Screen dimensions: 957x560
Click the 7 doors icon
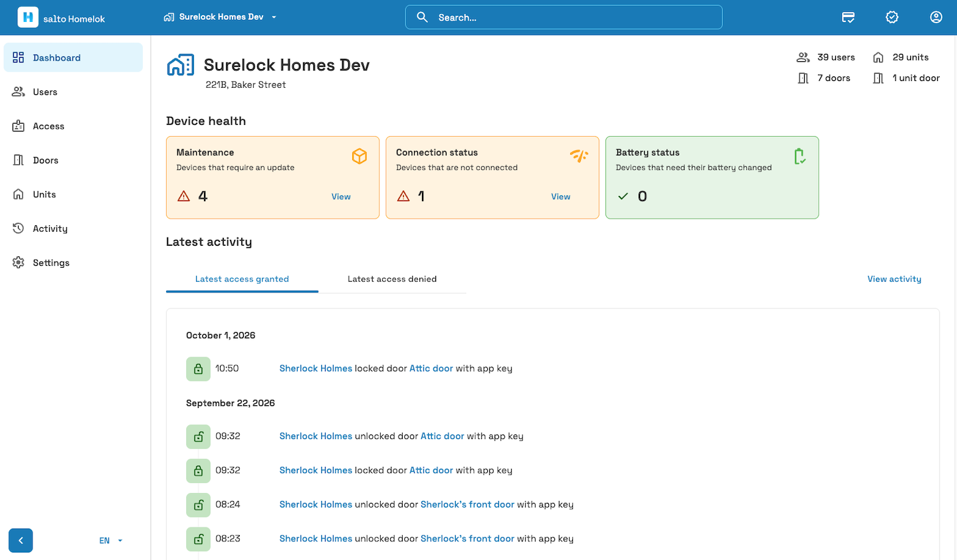803,78
